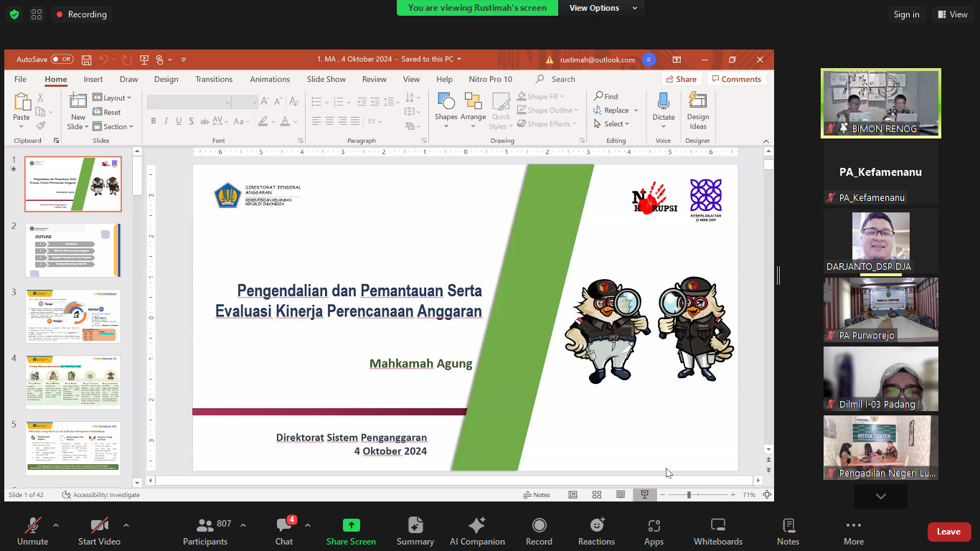Toggle the AutoSave switch
The height and width of the screenshot is (551, 980).
click(x=62, y=60)
